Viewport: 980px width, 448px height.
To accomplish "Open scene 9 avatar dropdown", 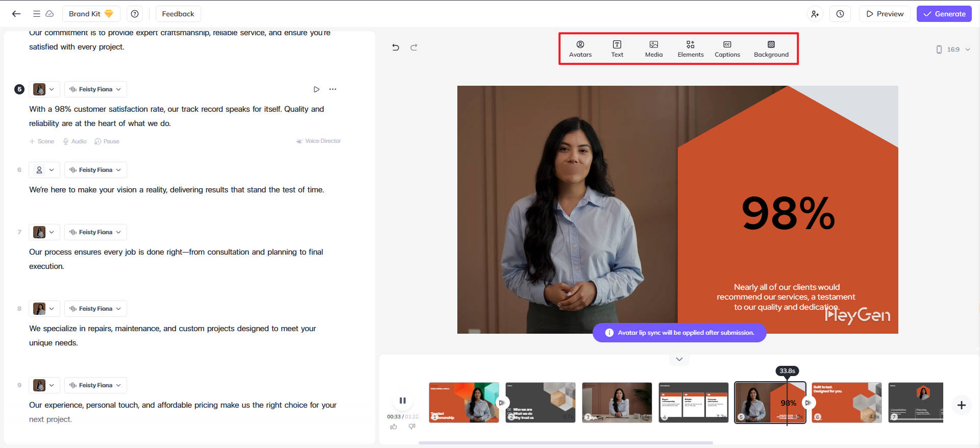I will pyautogui.click(x=44, y=385).
